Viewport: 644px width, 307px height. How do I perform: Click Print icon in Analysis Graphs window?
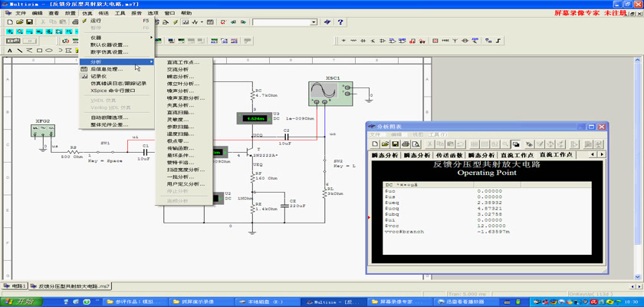coord(406,144)
